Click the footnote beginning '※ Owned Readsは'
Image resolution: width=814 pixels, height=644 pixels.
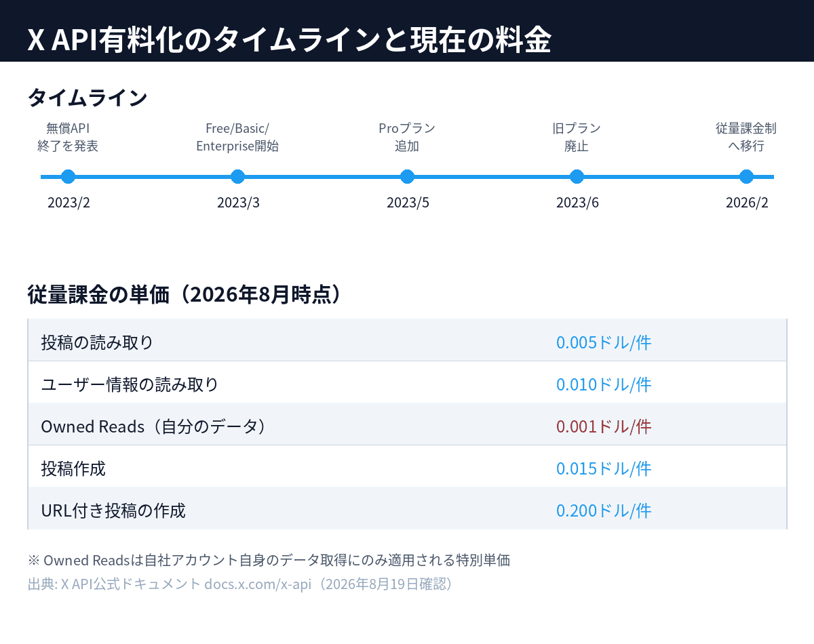point(269,561)
